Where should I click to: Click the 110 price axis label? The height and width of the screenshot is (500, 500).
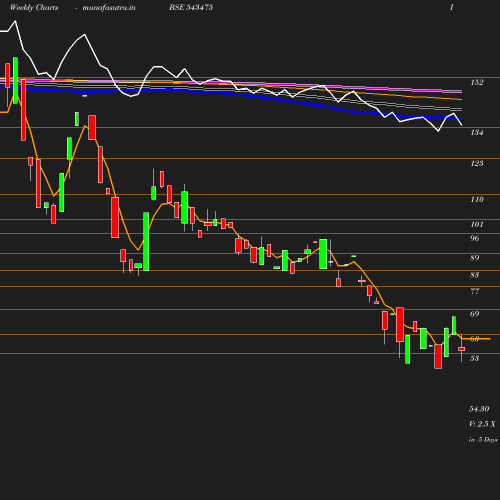pos(477,199)
